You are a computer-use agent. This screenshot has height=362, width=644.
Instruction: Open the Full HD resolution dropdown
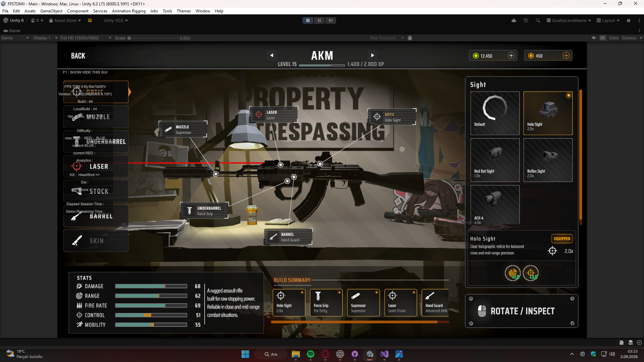point(86,38)
